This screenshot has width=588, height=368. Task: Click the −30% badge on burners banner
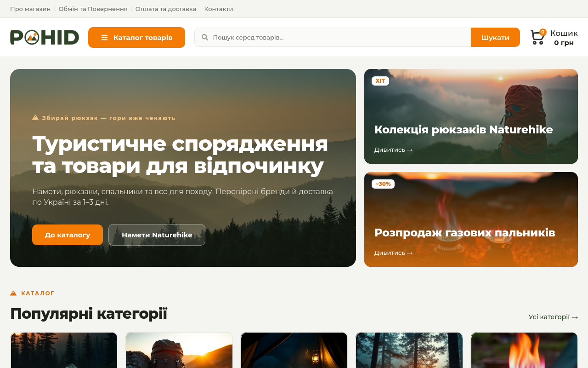[383, 184]
